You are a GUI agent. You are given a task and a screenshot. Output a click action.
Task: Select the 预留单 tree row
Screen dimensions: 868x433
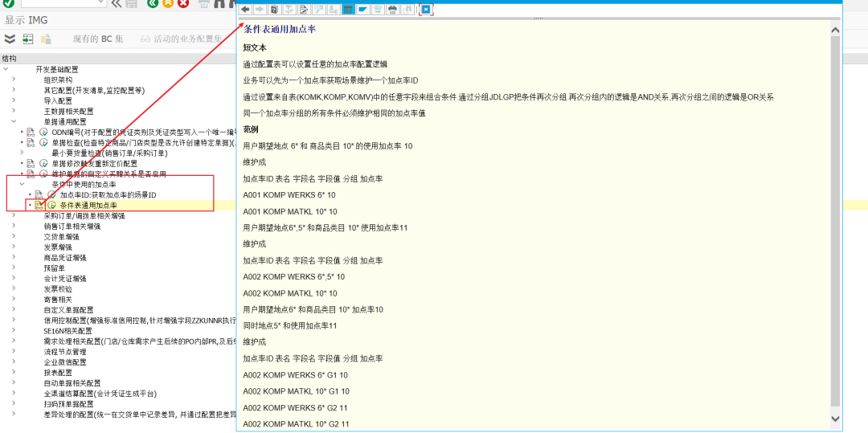[55, 268]
